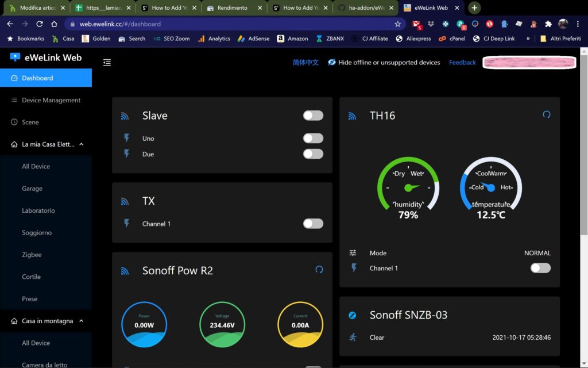Bookmark this page with the star icon
This screenshot has width=588, height=368.
point(397,24)
